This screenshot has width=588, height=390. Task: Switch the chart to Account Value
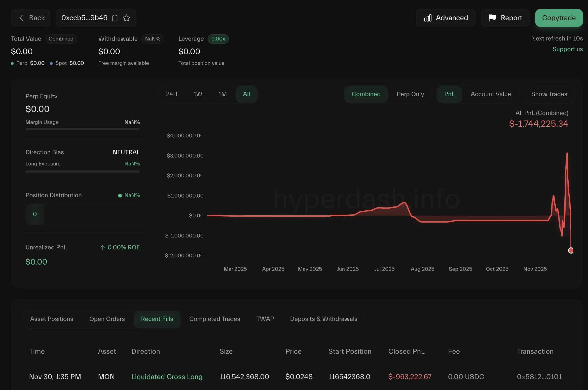click(x=491, y=94)
